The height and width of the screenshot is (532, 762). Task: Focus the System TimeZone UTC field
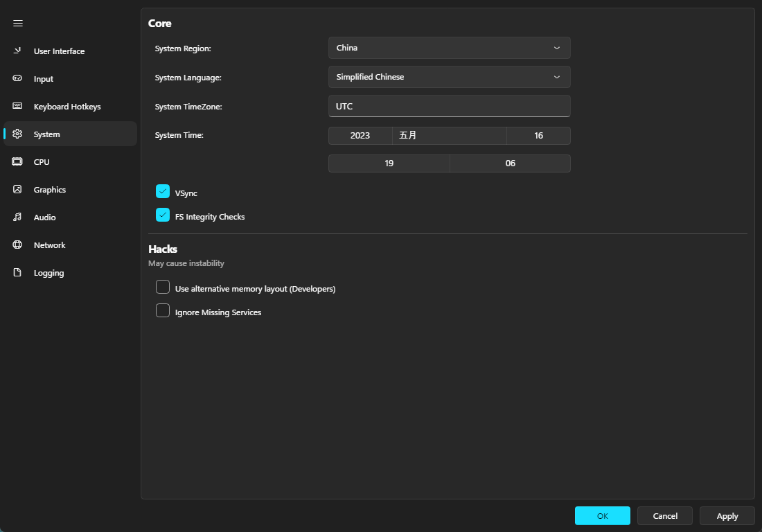tap(450, 106)
